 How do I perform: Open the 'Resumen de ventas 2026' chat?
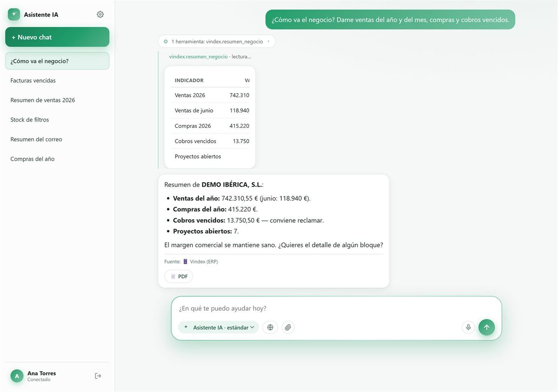click(x=57, y=100)
